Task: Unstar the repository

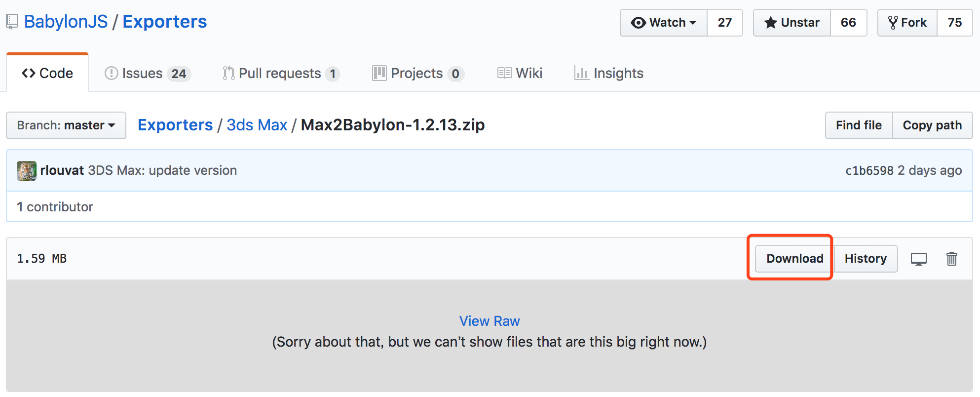Action: (x=792, y=23)
